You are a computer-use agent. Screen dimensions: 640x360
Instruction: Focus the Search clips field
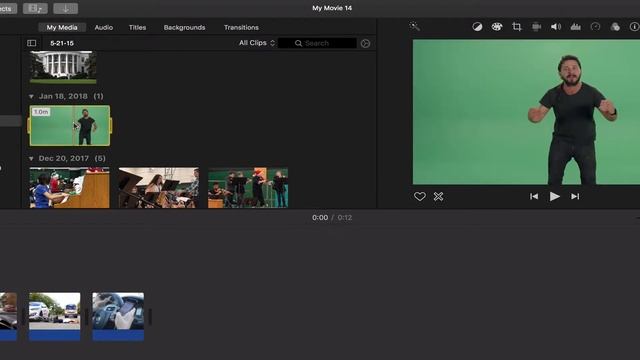tap(317, 43)
